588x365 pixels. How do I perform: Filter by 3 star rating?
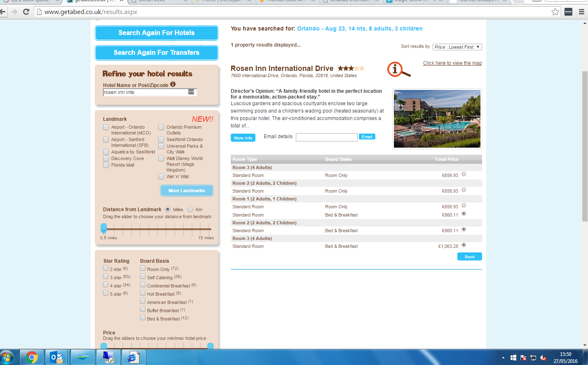click(105, 276)
